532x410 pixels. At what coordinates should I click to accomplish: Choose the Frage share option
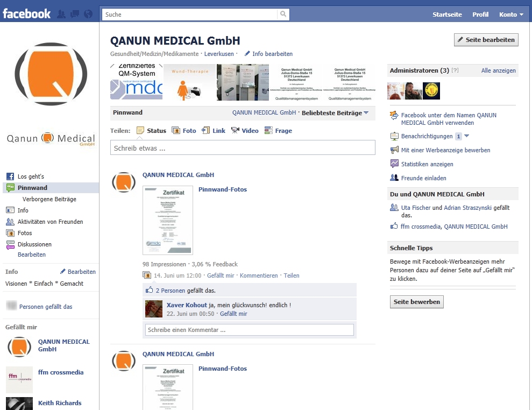pyautogui.click(x=278, y=131)
